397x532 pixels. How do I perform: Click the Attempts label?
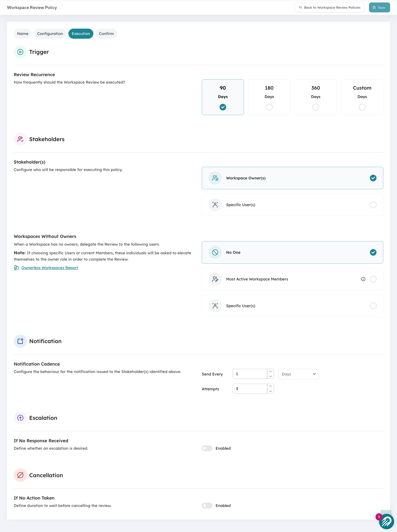[210, 389]
